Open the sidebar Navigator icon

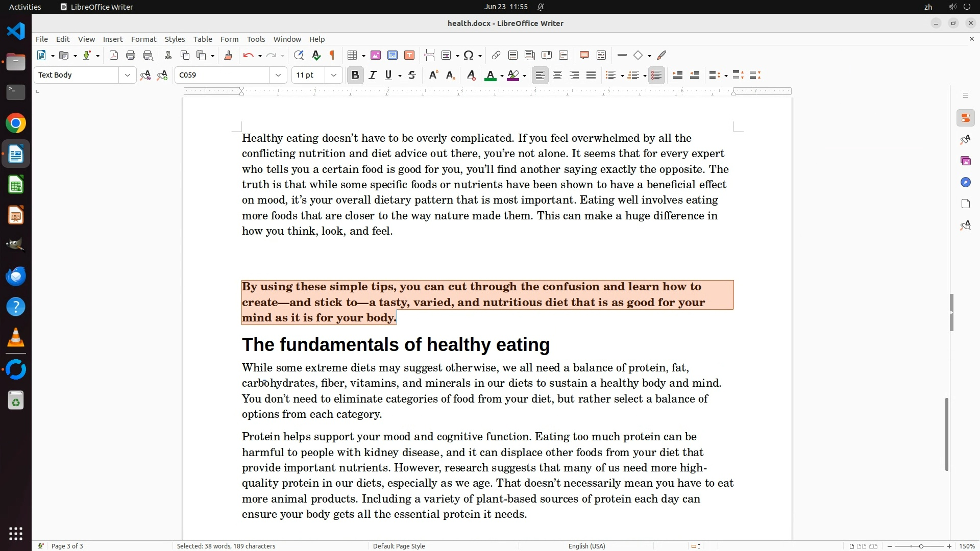965,183
